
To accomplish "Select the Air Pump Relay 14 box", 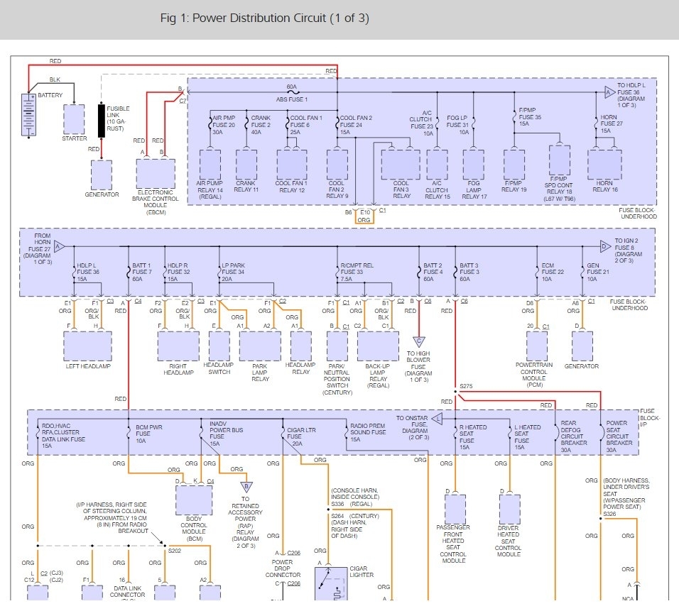I will (210, 165).
